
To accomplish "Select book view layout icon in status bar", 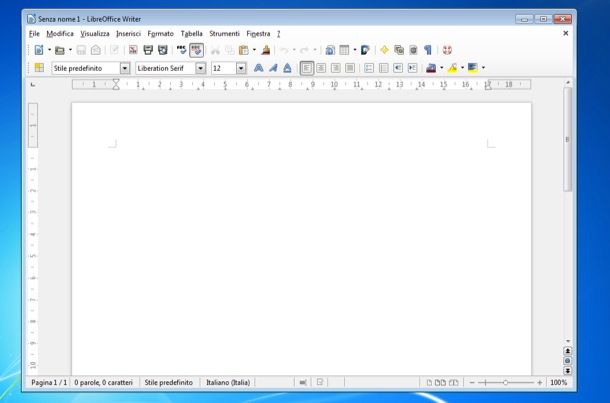I will click(454, 383).
